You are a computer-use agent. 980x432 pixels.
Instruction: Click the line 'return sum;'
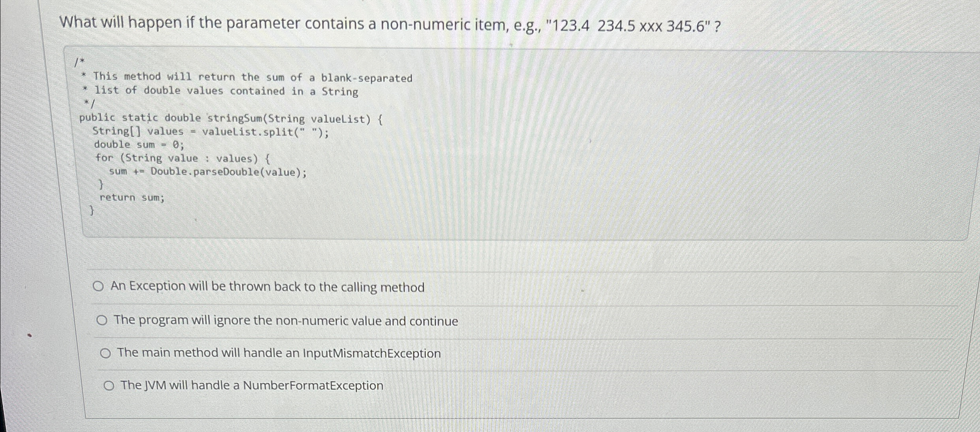132,198
